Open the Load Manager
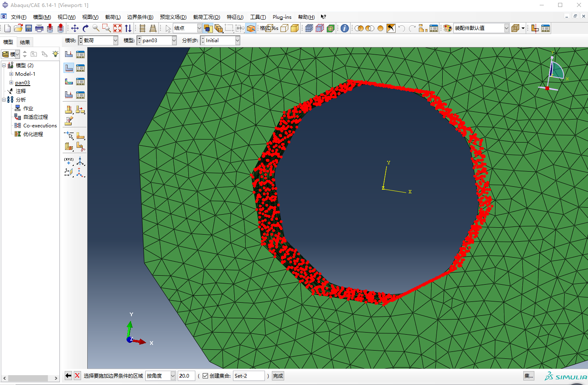 tap(80, 53)
